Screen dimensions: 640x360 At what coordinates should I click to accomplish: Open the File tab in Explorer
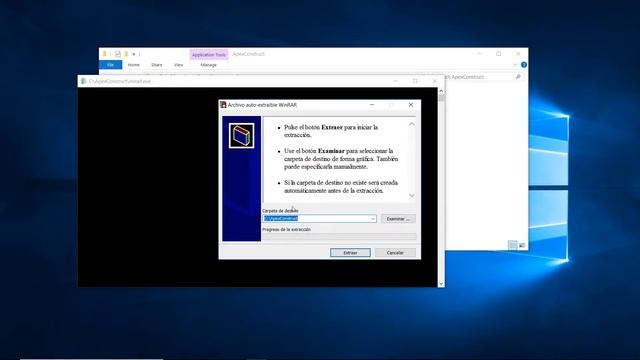(x=110, y=65)
